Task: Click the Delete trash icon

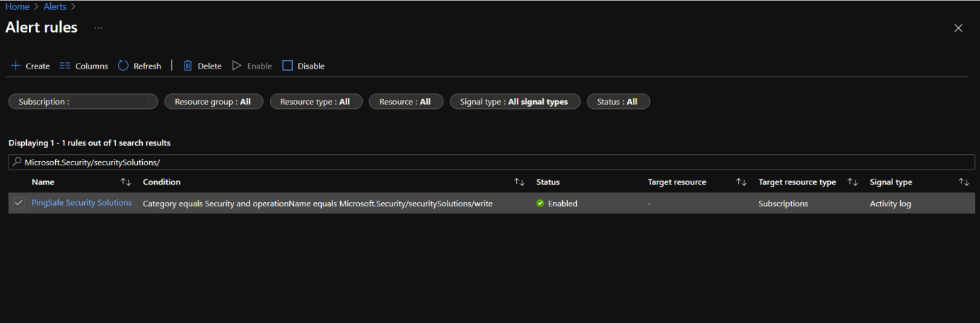Action: click(187, 66)
